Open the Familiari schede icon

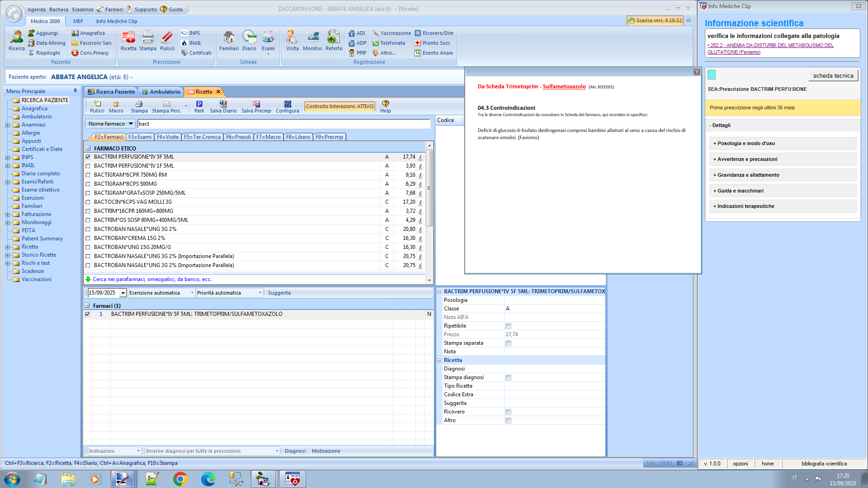[x=229, y=40]
